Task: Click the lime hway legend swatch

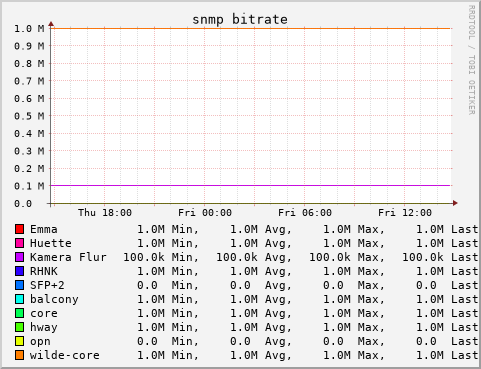Action: tap(20, 327)
